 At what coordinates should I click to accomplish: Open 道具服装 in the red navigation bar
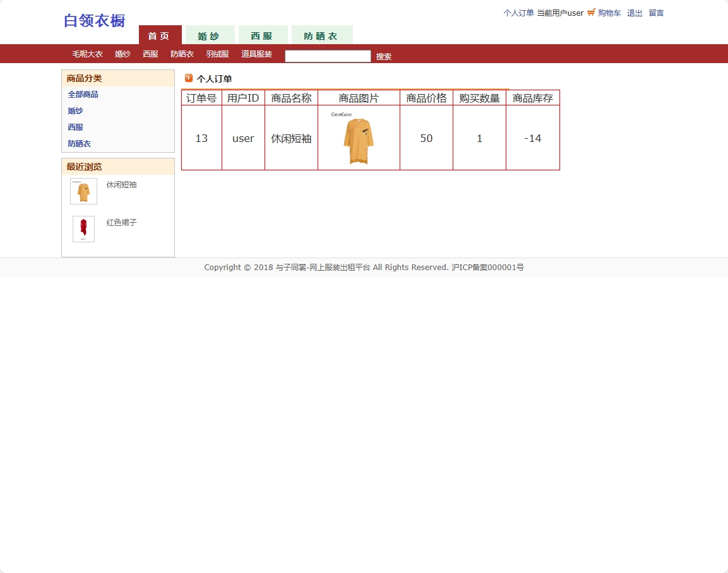tap(256, 54)
